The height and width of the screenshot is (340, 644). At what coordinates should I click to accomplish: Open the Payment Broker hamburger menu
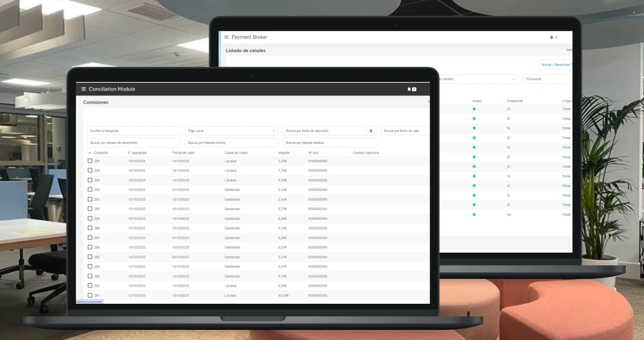coord(226,37)
